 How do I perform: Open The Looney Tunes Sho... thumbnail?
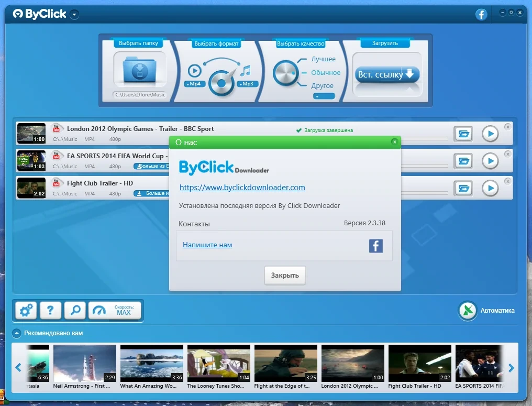219,363
